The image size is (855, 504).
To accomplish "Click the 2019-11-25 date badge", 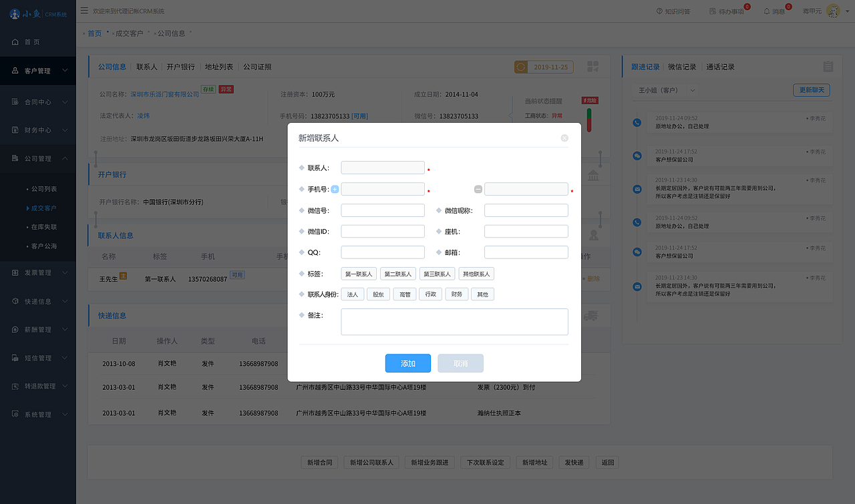I will coord(544,67).
